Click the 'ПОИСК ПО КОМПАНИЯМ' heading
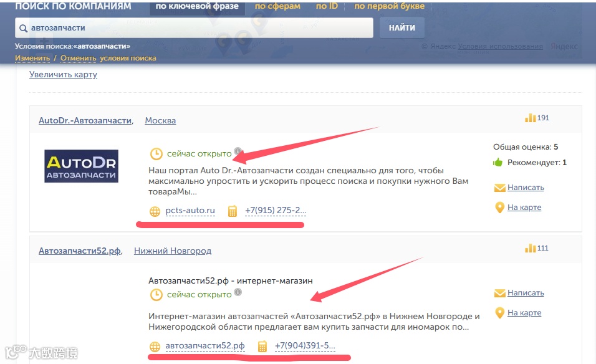The image size is (596, 364). coord(73,6)
